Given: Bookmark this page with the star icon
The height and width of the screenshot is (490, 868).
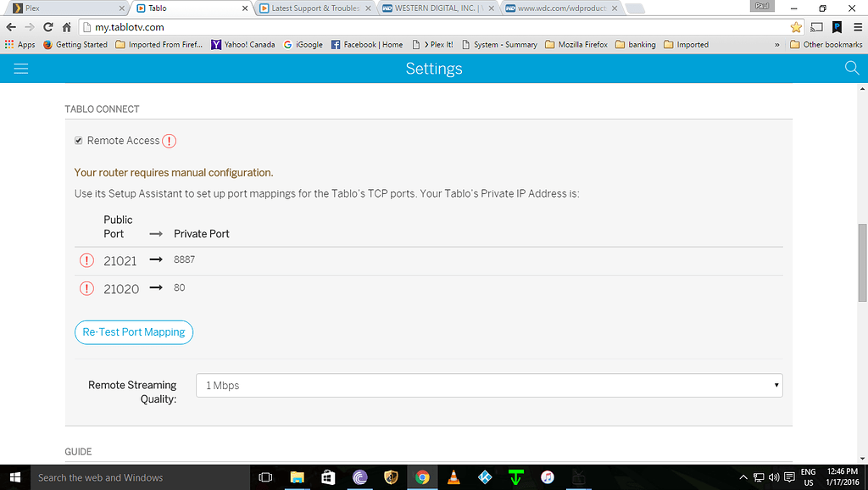Looking at the screenshot, I should [796, 27].
